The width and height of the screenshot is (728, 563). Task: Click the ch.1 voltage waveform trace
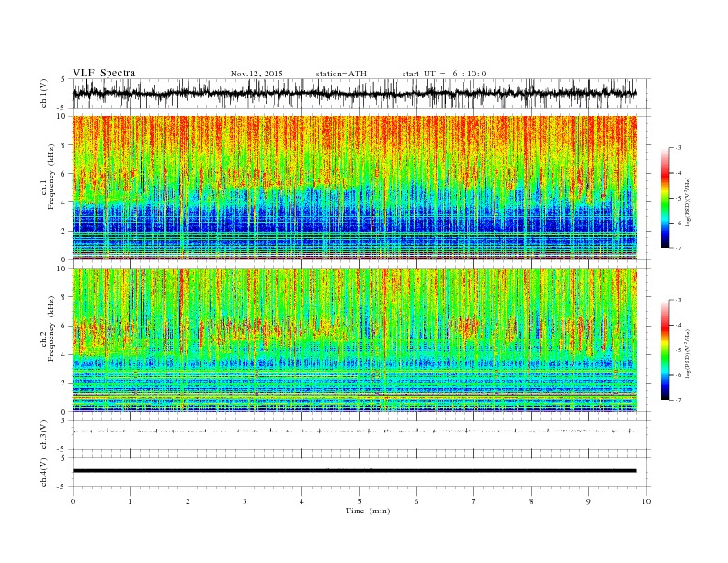point(354,93)
